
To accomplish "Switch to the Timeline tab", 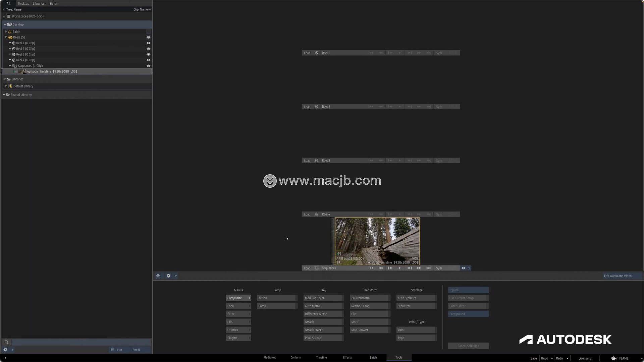I will click(x=321, y=357).
